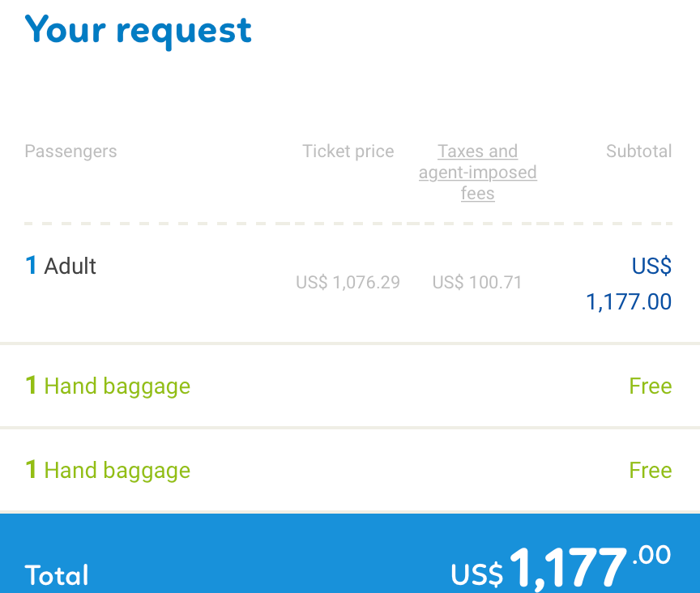The width and height of the screenshot is (700, 593).
Task: Click the .00 cents in Total bar
Action: [651, 557]
